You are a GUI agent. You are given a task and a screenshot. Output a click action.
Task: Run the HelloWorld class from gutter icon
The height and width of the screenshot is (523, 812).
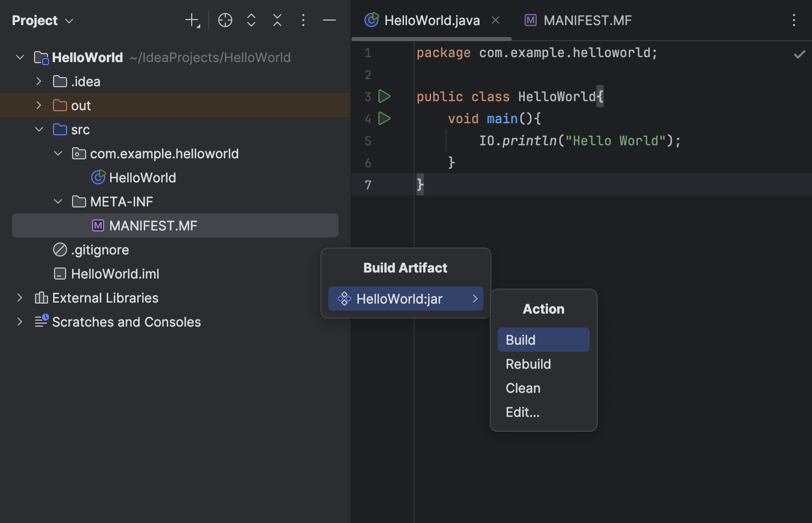(384, 96)
